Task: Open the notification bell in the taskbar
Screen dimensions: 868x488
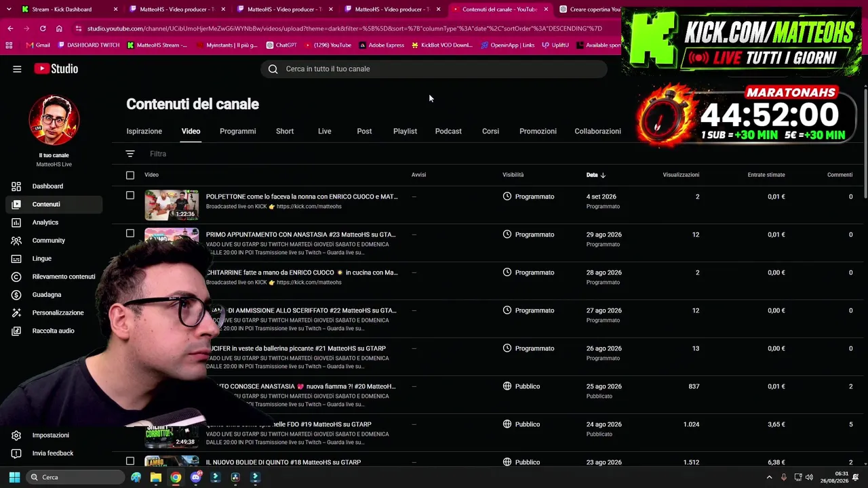Action: (x=856, y=477)
